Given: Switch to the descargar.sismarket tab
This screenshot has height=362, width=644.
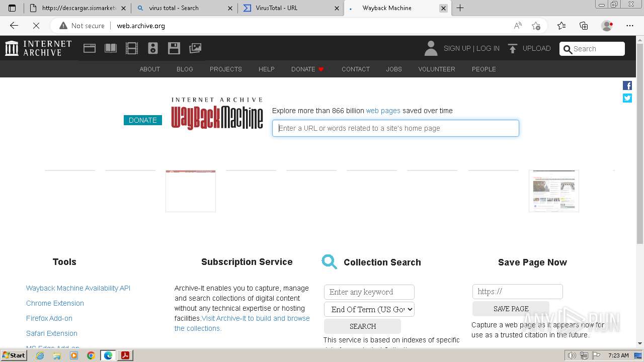Looking at the screenshot, I should 78,8.
